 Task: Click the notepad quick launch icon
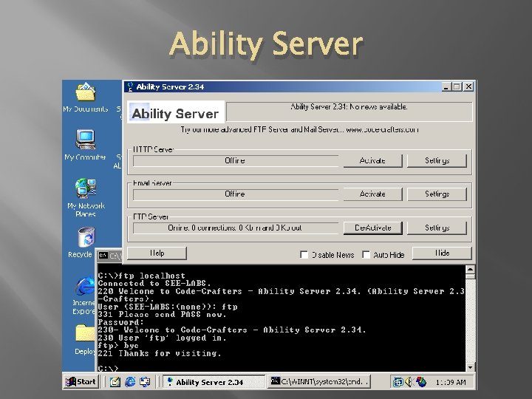coord(115,382)
